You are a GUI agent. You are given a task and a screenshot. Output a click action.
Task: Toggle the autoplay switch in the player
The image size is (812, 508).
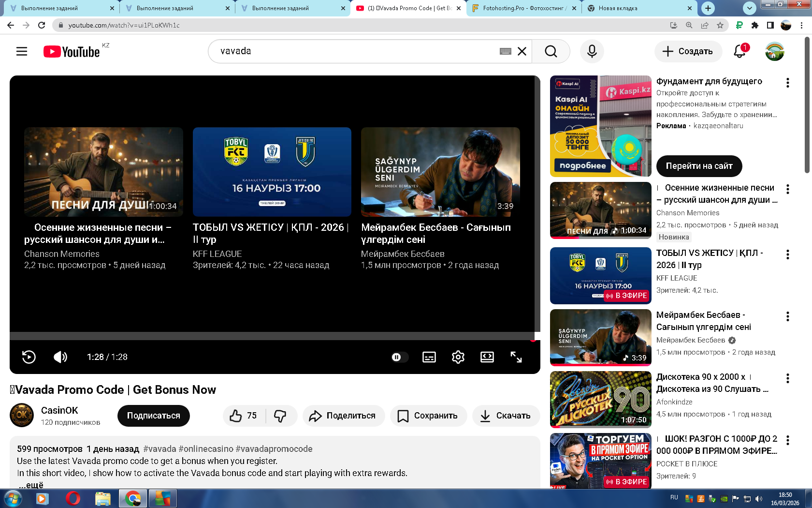399,357
